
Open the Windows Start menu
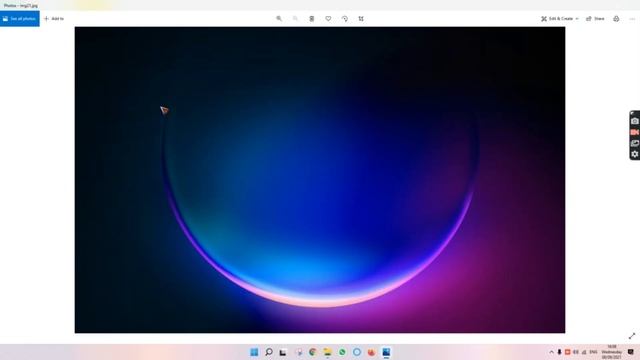pos(254,352)
